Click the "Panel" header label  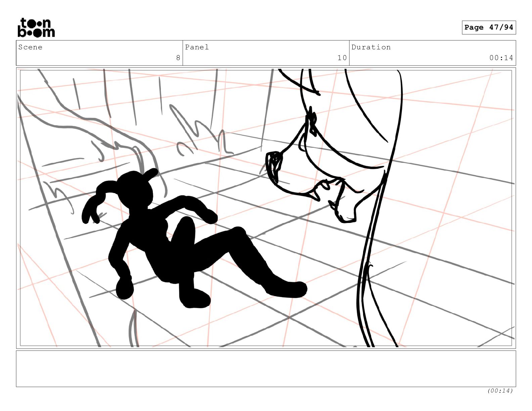197,47
